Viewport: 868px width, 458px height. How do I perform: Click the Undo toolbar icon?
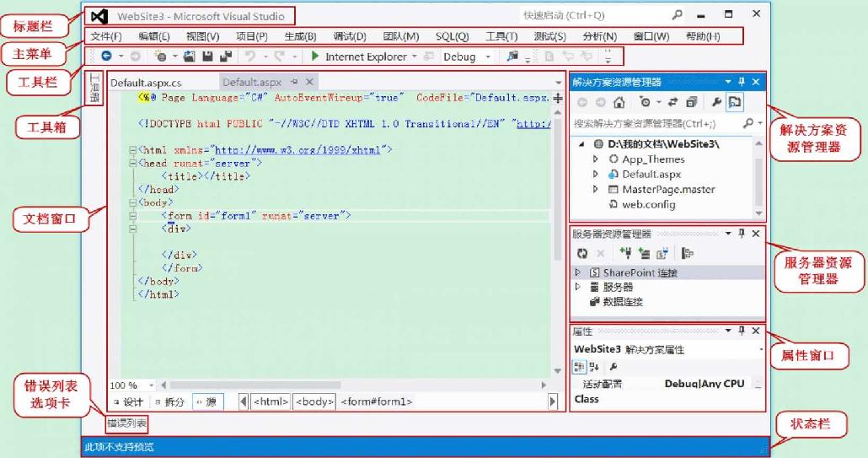pyautogui.click(x=250, y=56)
